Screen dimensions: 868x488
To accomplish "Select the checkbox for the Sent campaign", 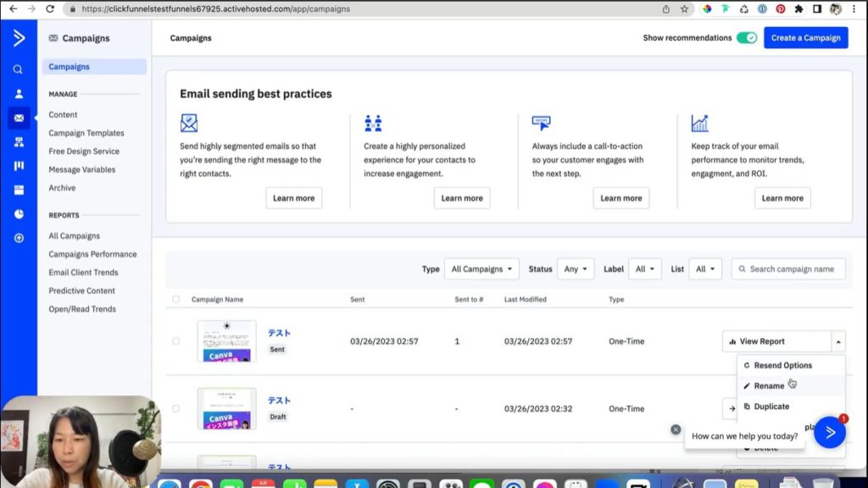I will coord(176,341).
